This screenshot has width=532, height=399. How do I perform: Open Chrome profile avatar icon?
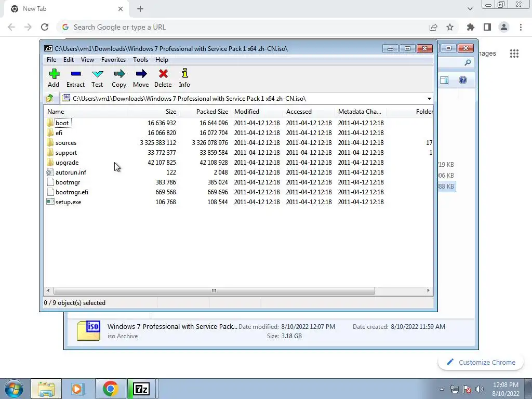tap(504, 27)
